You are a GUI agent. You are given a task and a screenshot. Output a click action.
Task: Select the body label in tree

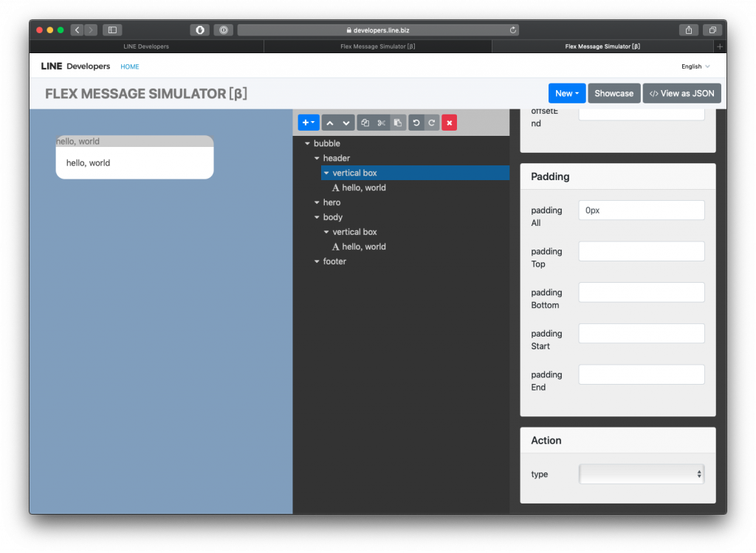(333, 218)
